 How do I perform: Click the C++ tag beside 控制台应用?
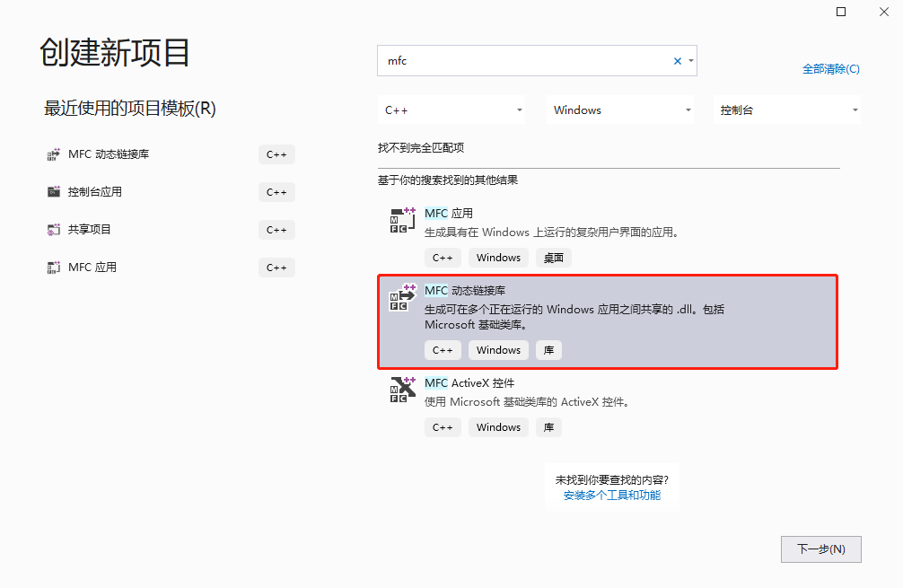[x=276, y=192]
